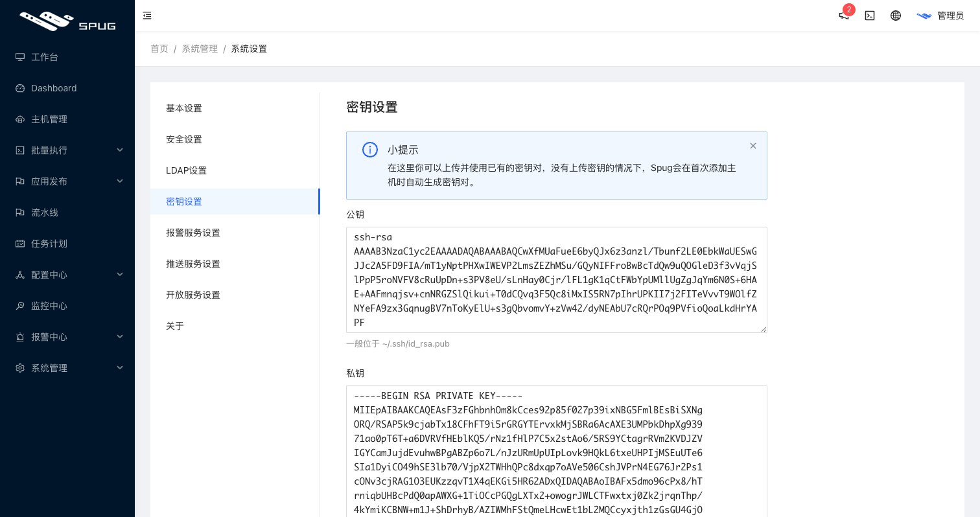Select the 密钥设置 tab
980x517 pixels.
[x=235, y=201]
